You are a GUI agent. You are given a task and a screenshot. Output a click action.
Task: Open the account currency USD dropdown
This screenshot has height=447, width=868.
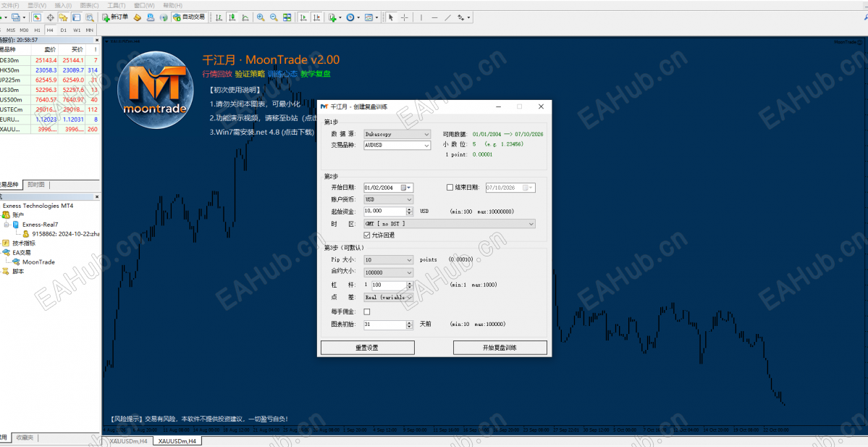tap(388, 199)
